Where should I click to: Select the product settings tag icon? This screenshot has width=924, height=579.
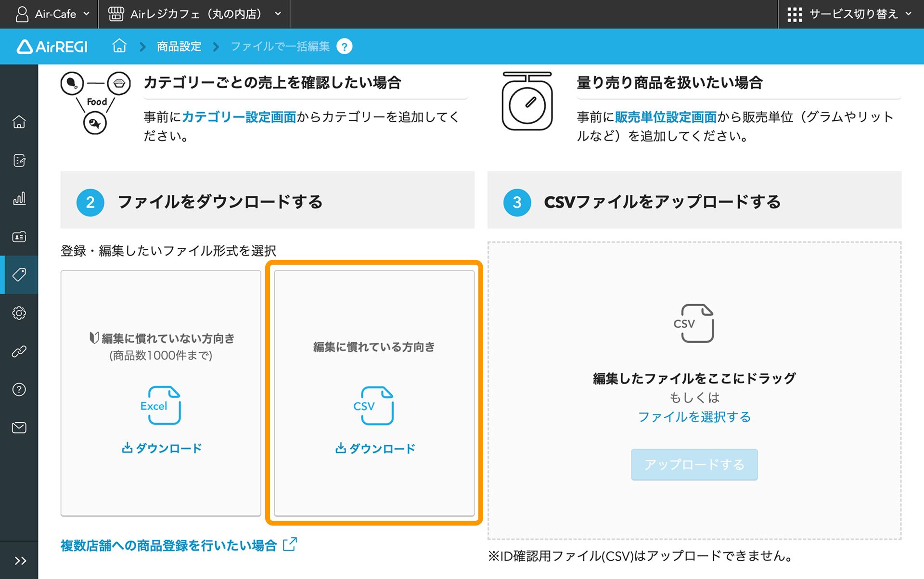[x=19, y=275]
